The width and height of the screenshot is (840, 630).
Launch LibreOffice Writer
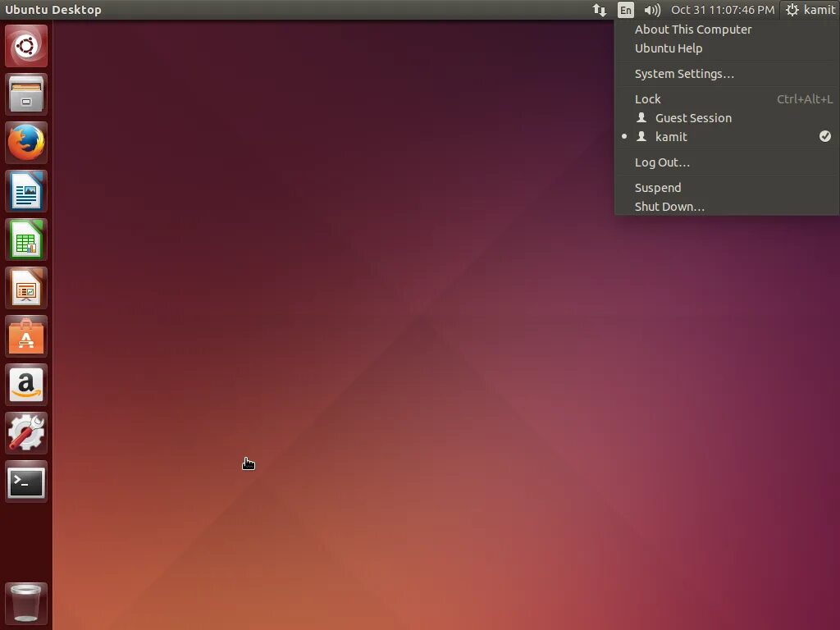tap(25, 191)
